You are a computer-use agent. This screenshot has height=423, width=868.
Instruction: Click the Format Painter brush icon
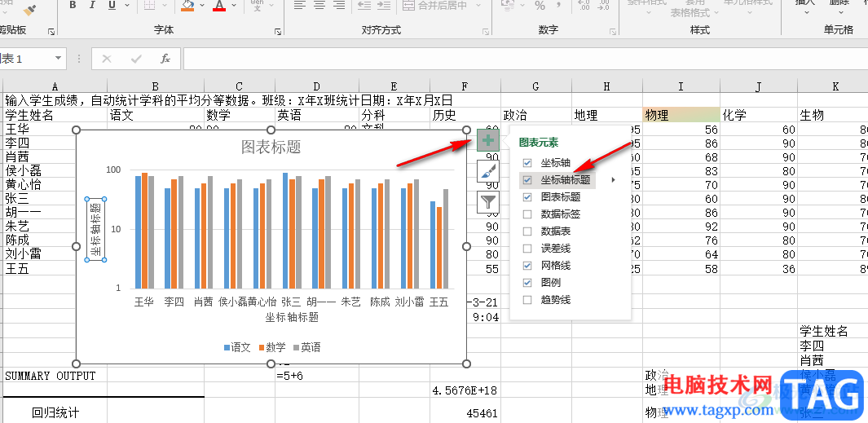[30, 8]
